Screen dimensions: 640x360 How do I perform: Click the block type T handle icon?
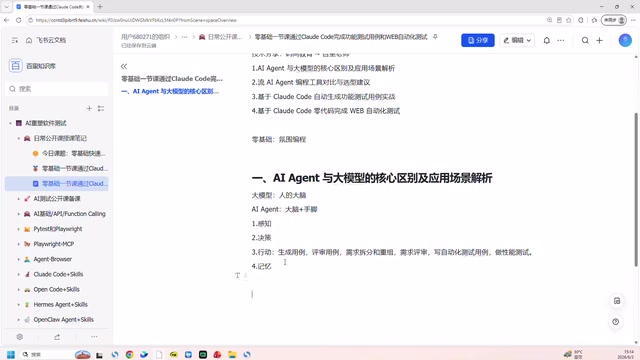coord(237,275)
